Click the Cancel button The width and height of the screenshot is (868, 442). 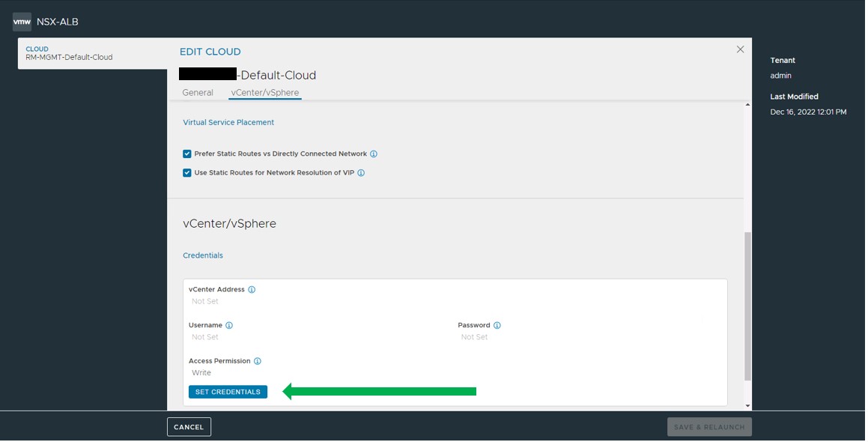pos(189,427)
